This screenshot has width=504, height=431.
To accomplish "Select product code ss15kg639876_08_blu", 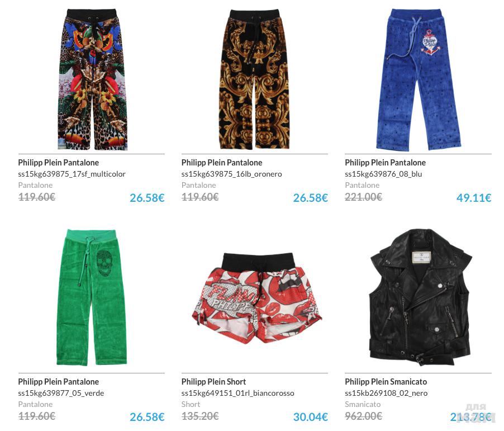I will pos(383,174).
